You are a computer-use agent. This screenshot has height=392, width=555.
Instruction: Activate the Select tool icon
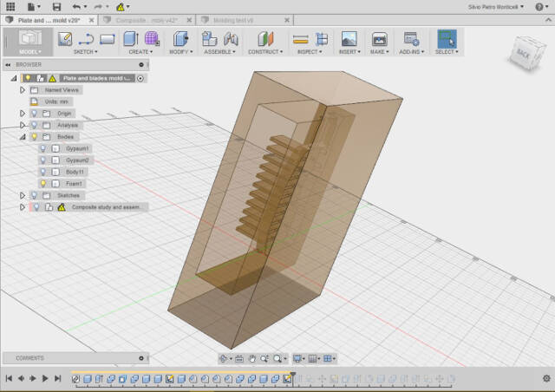[x=447, y=39]
